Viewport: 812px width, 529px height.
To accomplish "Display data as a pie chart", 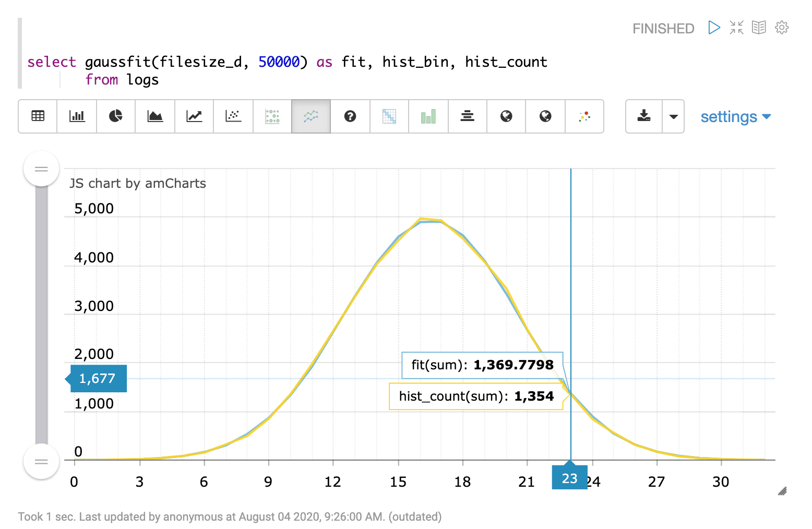I will pyautogui.click(x=115, y=116).
